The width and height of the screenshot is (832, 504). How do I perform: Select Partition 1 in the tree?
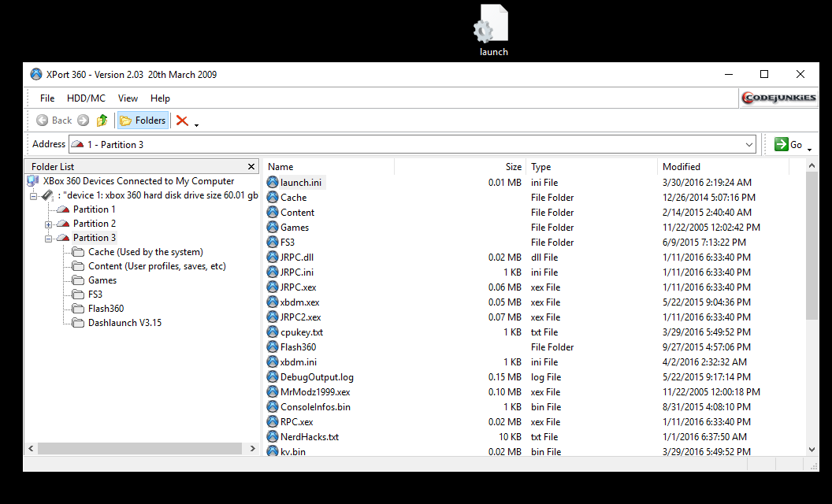tap(94, 209)
